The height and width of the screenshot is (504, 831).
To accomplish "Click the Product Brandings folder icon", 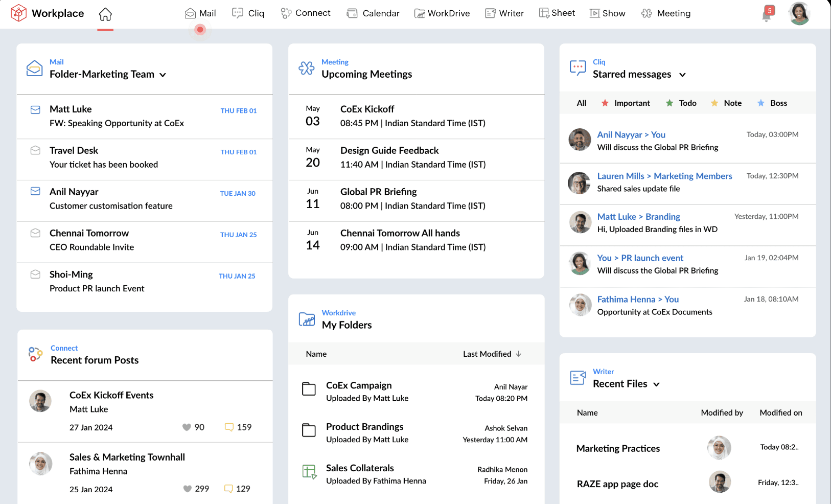I will tap(309, 430).
